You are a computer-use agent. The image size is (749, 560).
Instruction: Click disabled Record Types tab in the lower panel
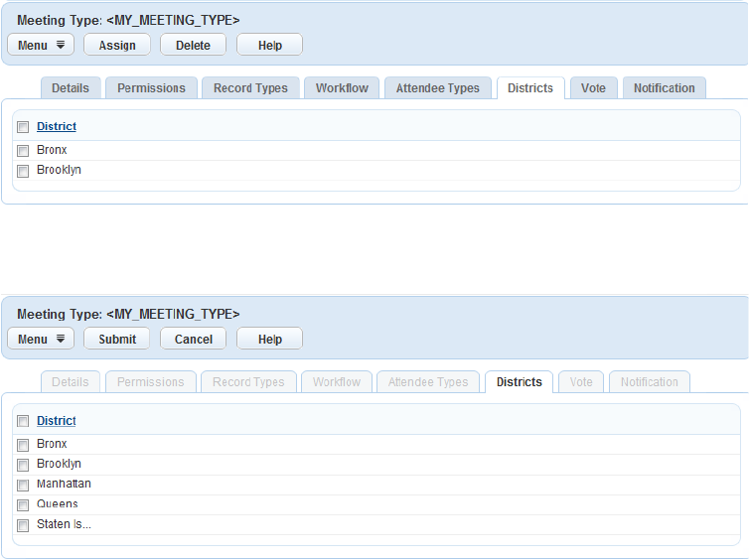tap(249, 382)
